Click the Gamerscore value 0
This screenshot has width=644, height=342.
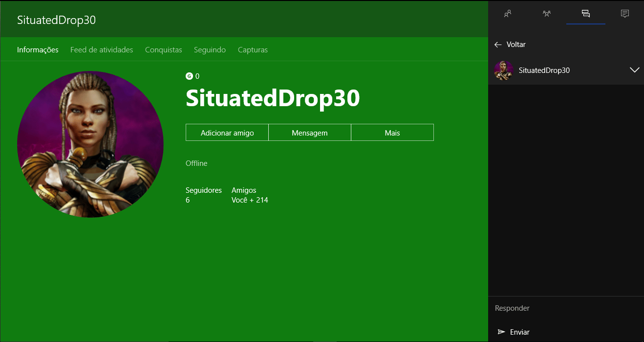tap(197, 76)
